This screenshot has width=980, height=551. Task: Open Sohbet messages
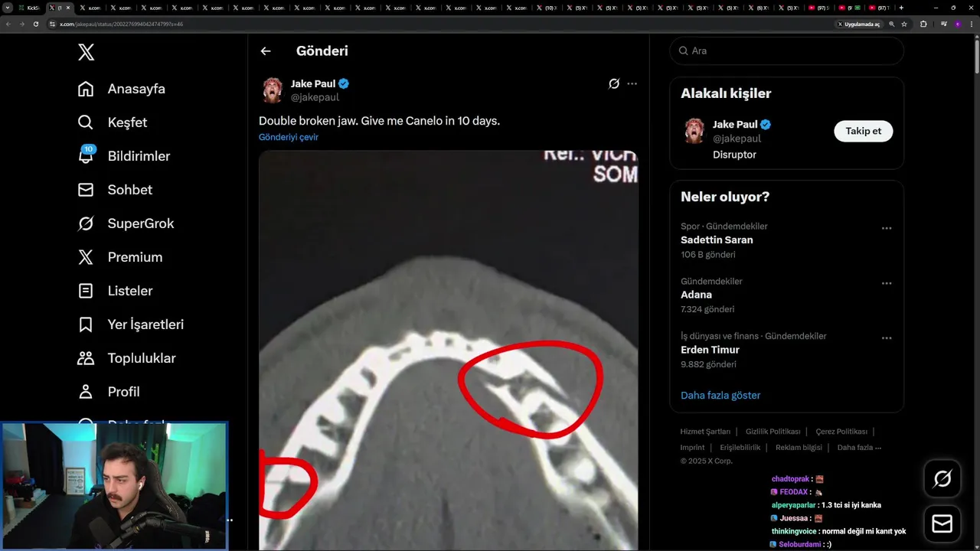coord(130,190)
